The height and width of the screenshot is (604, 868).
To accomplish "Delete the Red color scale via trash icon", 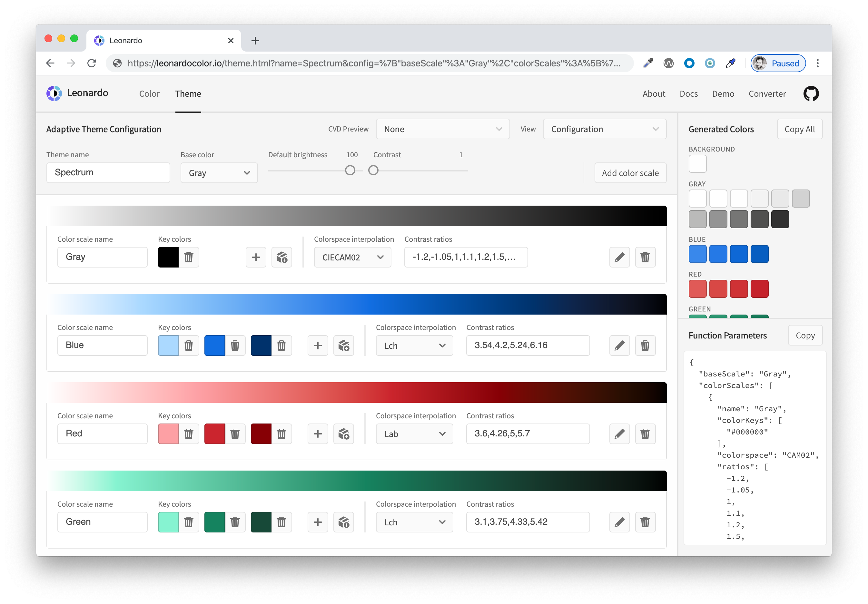I will (x=645, y=434).
